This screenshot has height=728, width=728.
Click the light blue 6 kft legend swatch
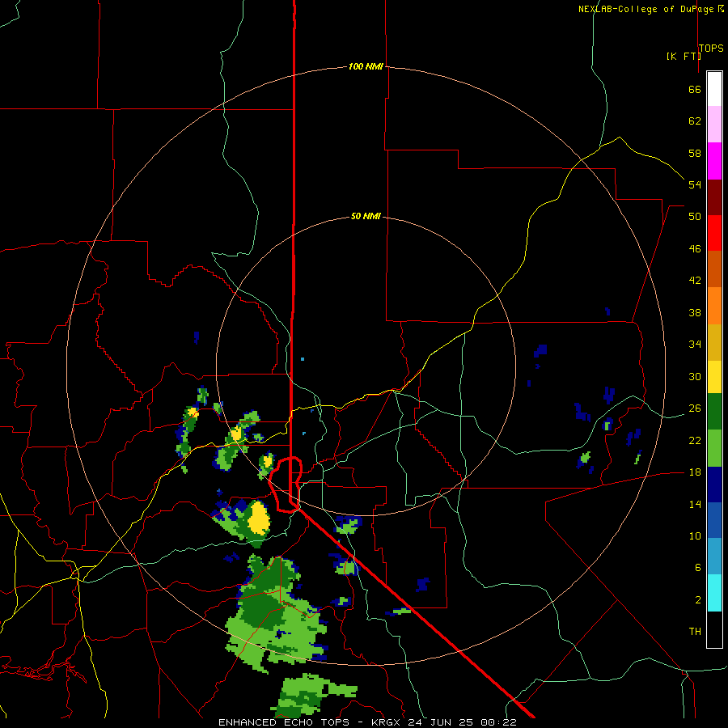(714, 557)
